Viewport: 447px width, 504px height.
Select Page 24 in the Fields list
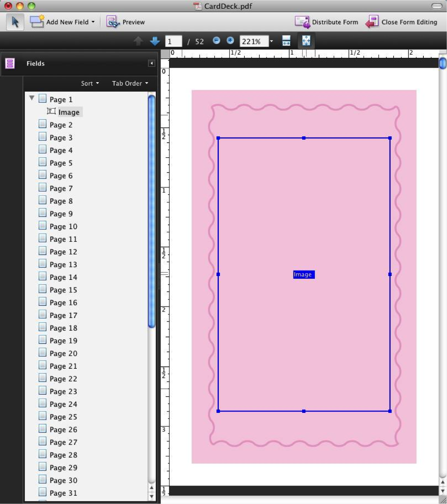pyautogui.click(x=63, y=405)
